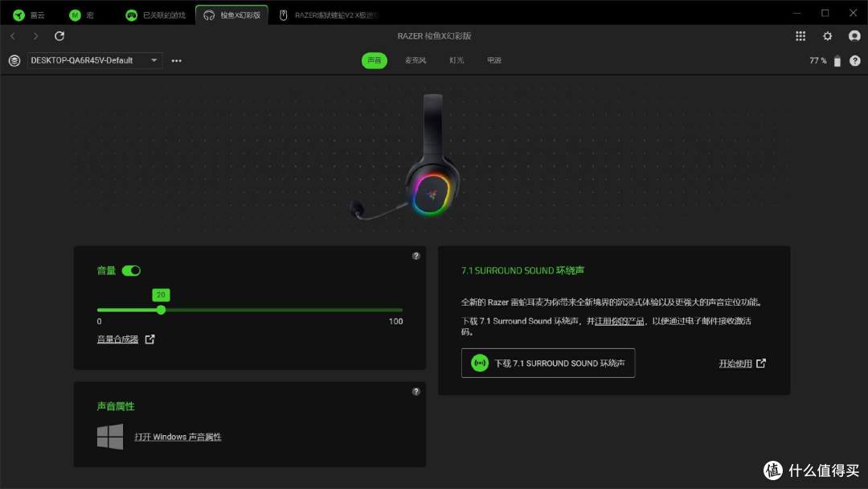This screenshot has width=868, height=489.
Task: Switch to the 灯光 lighting section
Action: coord(457,60)
